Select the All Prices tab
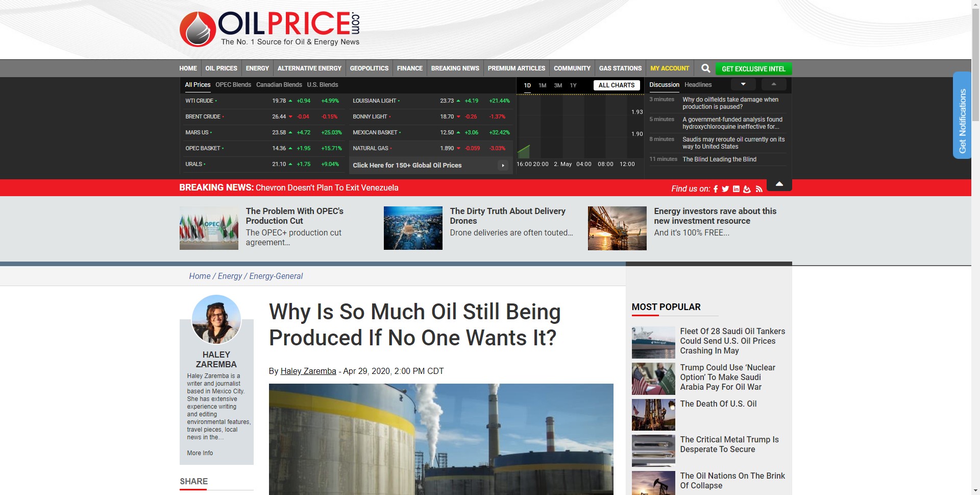Screen dimensions: 980x495 coord(198,85)
